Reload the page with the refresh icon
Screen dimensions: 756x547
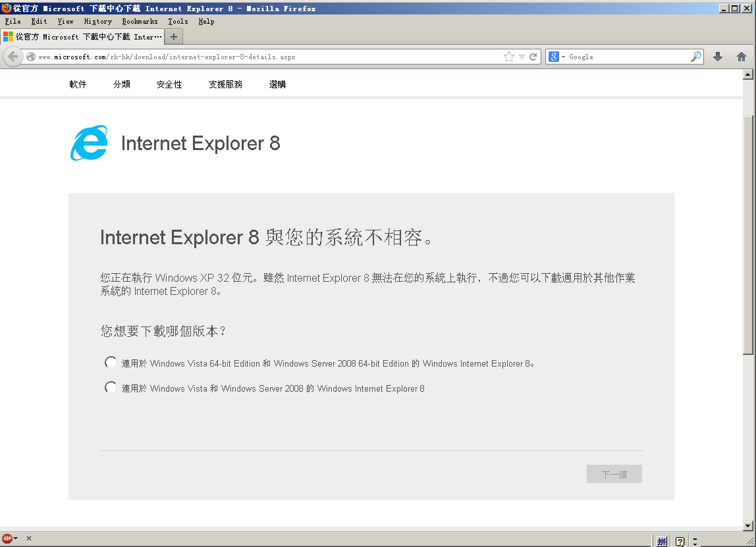(x=533, y=57)
